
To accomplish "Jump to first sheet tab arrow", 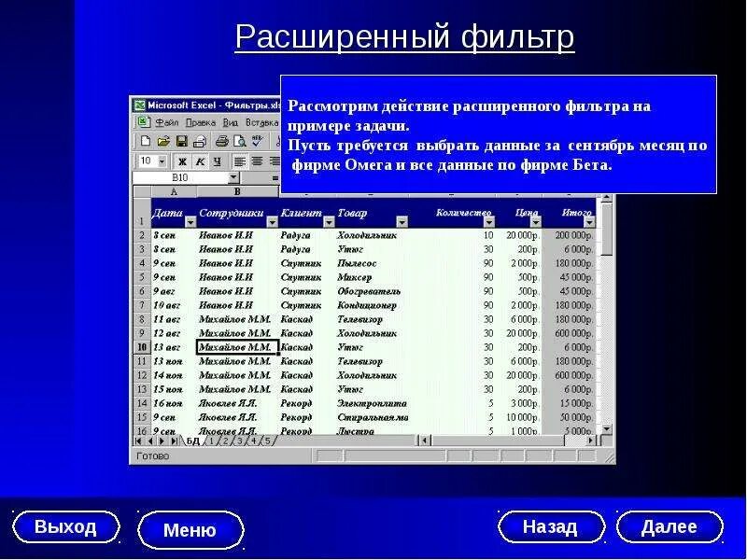I will pos(138,441).
